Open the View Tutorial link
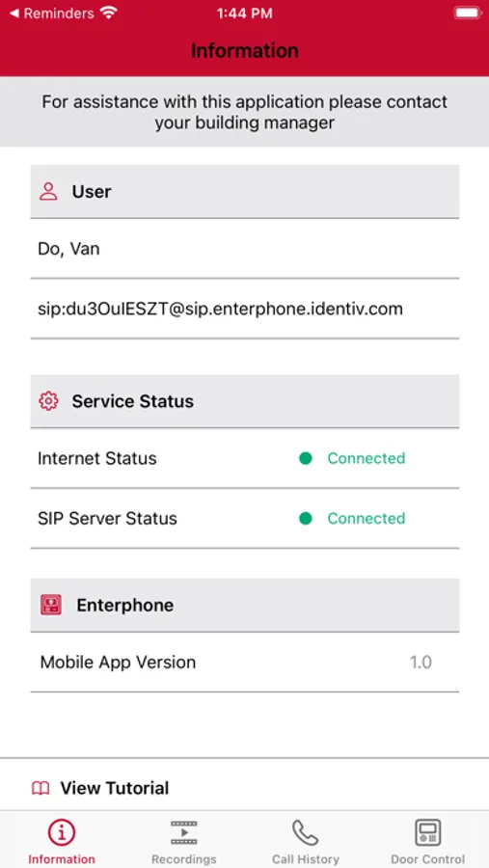 coord(115,788)
